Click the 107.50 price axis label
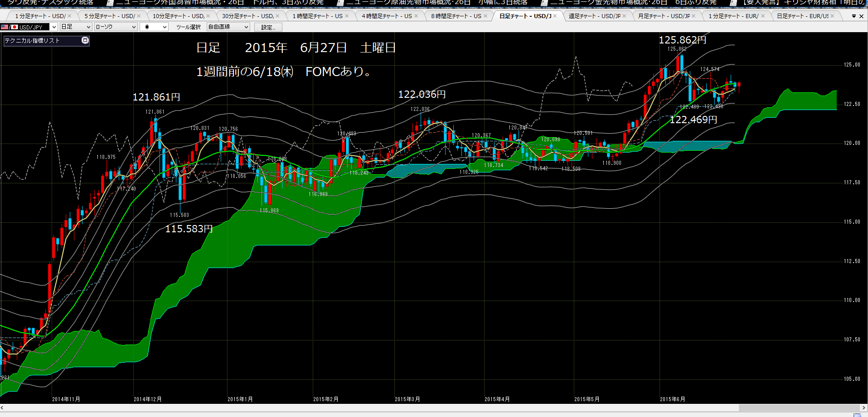 click(852, 340)
